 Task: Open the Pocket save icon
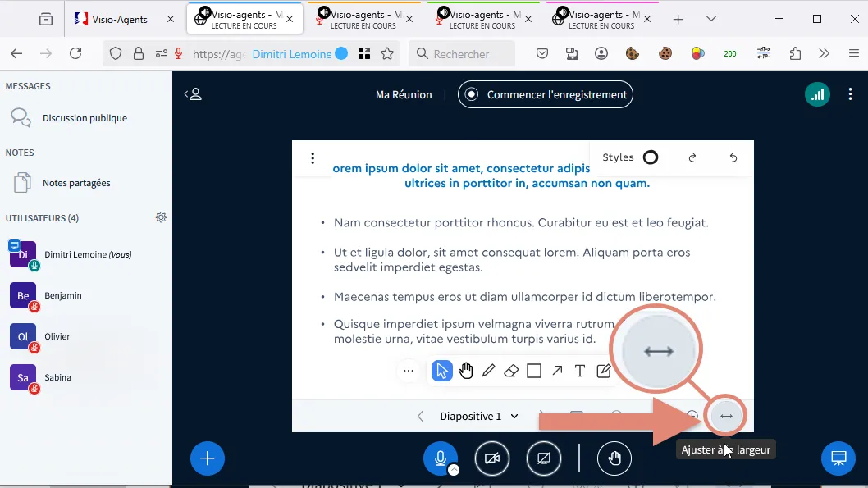[542, 53]
